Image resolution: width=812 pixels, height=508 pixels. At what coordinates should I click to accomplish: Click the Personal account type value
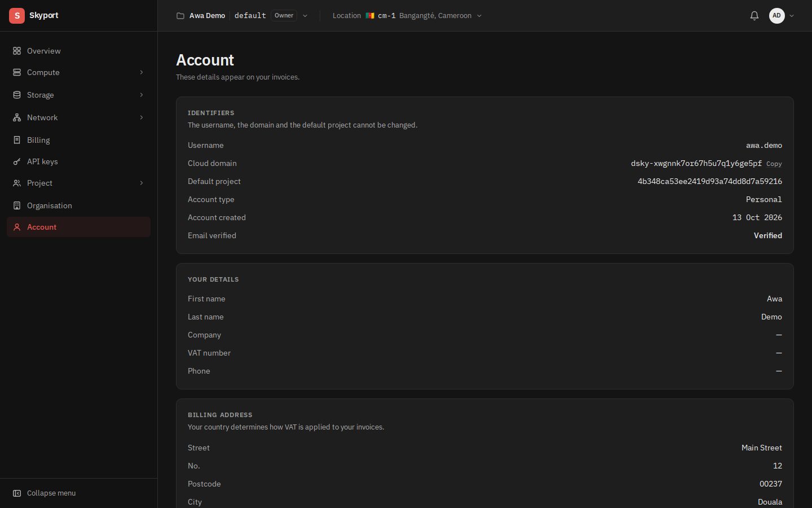pos(764,200)
